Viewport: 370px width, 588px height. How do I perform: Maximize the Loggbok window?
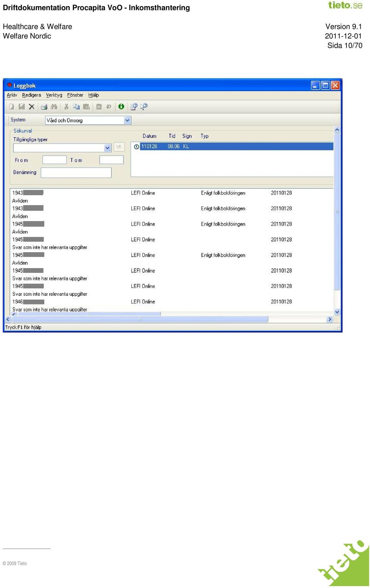tap(325, 85)
